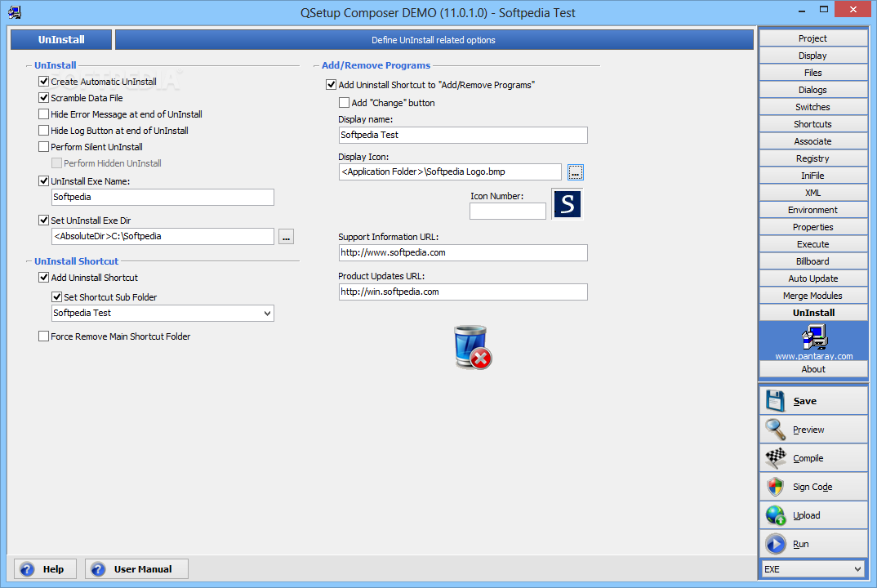Go to the Associate section

813,141
